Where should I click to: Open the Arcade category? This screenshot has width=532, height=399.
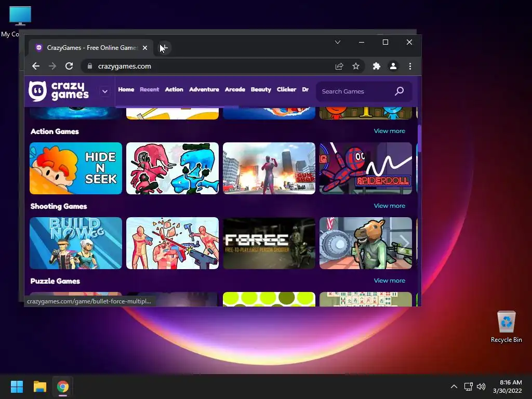click(235, 89)
